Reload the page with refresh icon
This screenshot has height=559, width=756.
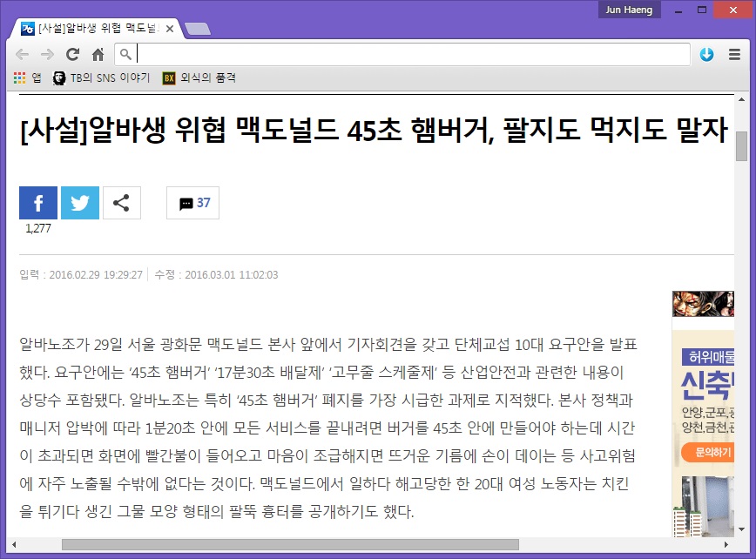click(73, 55)
